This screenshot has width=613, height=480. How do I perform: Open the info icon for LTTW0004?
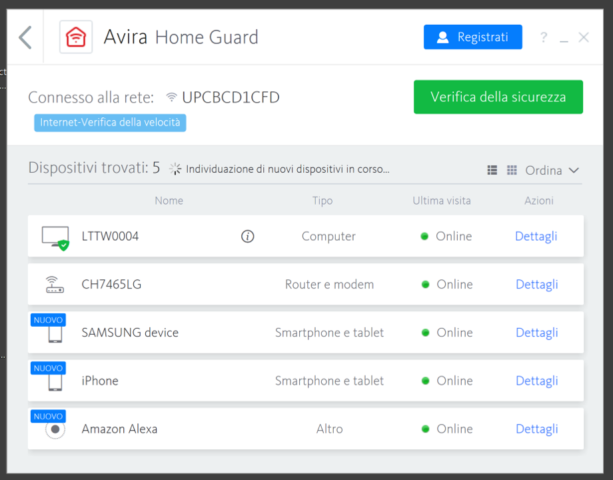[247, 236]
